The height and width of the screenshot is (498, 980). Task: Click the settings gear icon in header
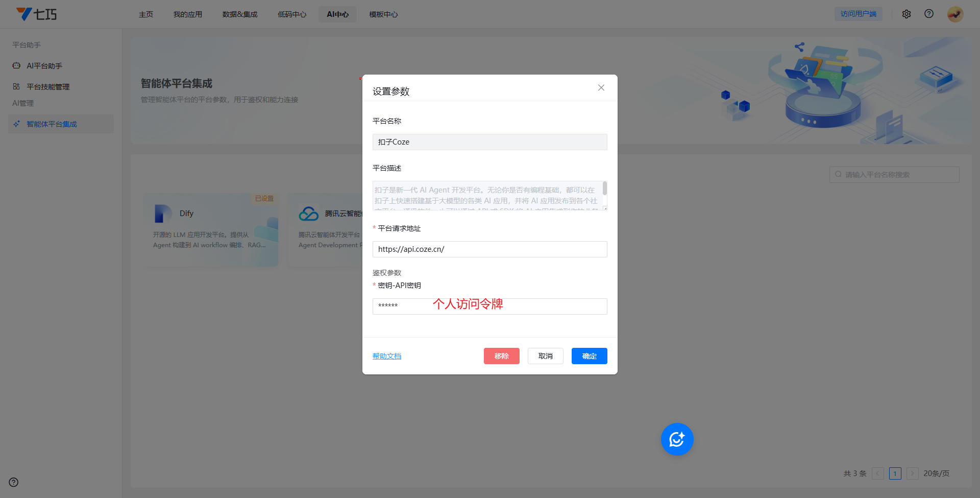click(906, 14)
